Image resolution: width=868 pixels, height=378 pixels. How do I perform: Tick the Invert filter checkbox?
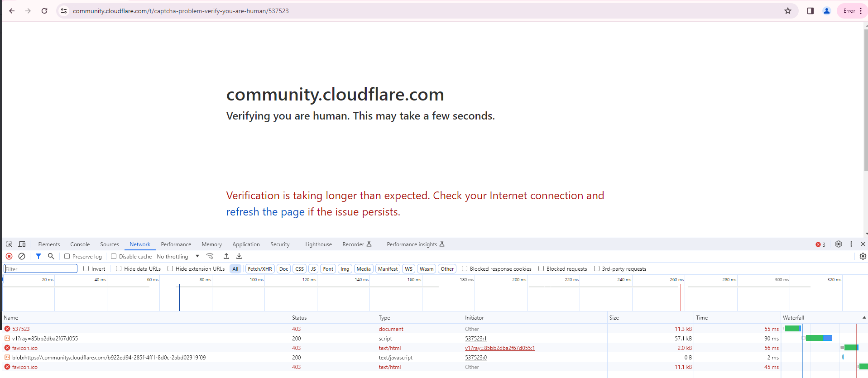tap(86, 268)
